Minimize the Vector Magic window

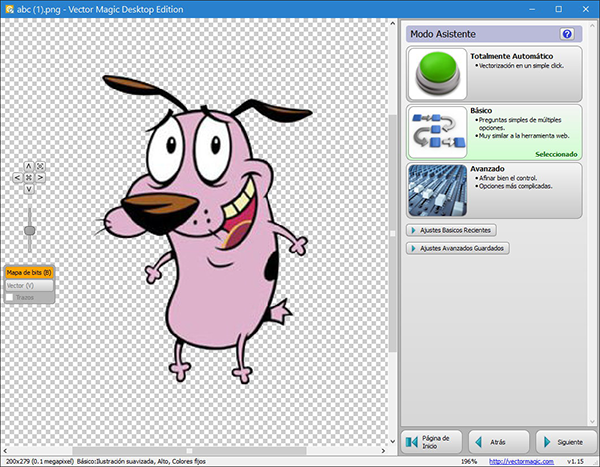532,9
